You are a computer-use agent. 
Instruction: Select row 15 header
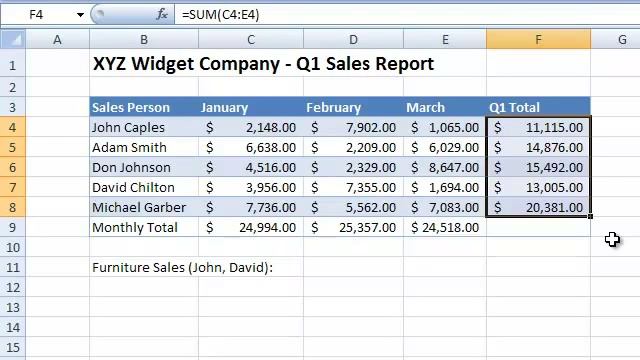tap(13, 347)
